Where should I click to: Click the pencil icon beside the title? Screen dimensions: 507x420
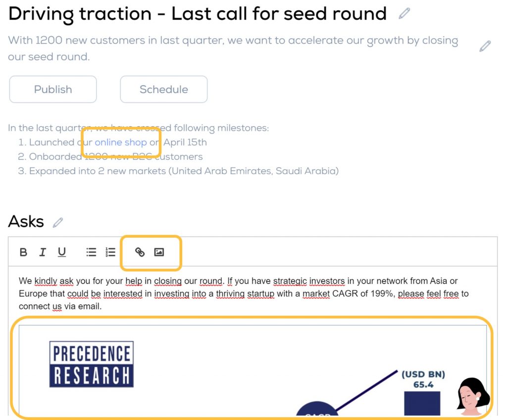(x=404, y=13)
